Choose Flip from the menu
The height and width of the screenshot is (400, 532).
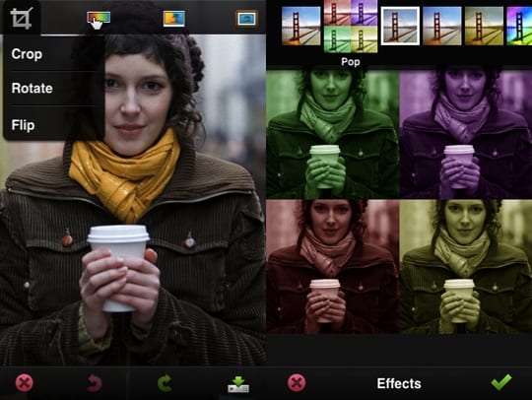[23, 125]
